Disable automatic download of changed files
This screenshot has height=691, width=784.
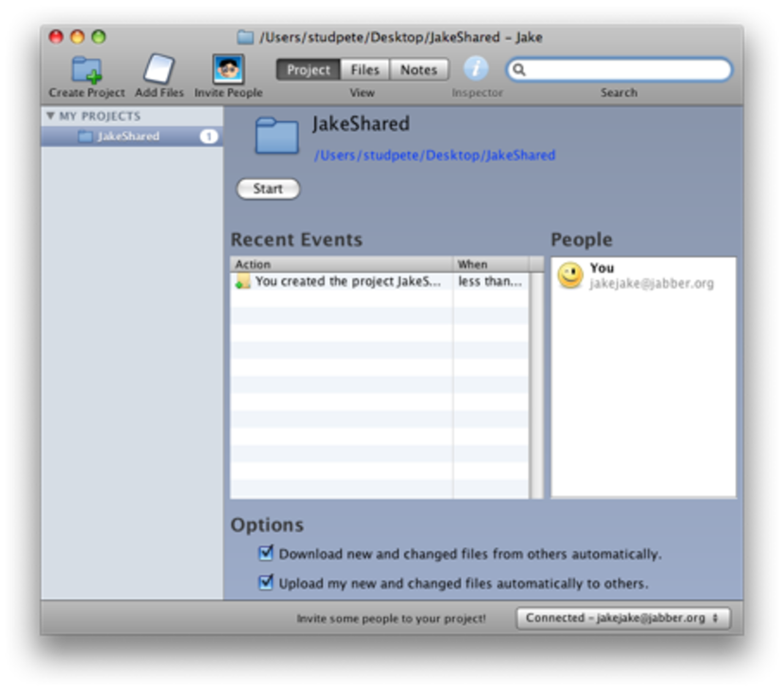pyautogui.click(x=266, y=553)
